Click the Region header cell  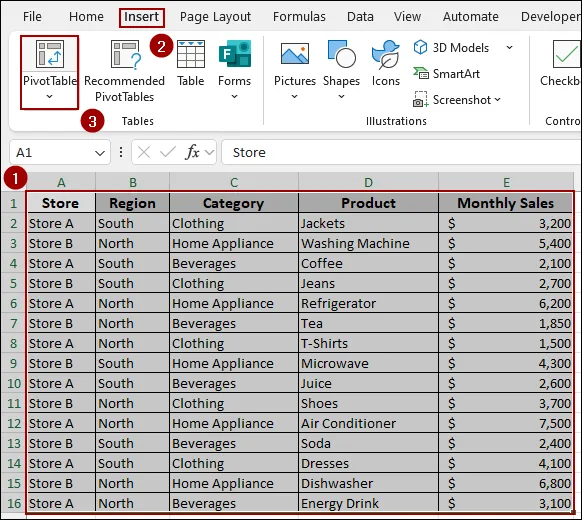(133, 203)
